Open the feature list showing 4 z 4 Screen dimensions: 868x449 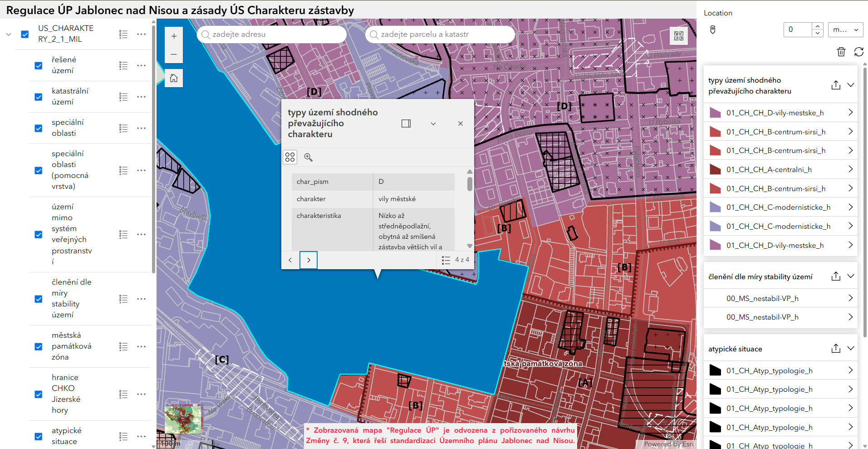point(456,260)
